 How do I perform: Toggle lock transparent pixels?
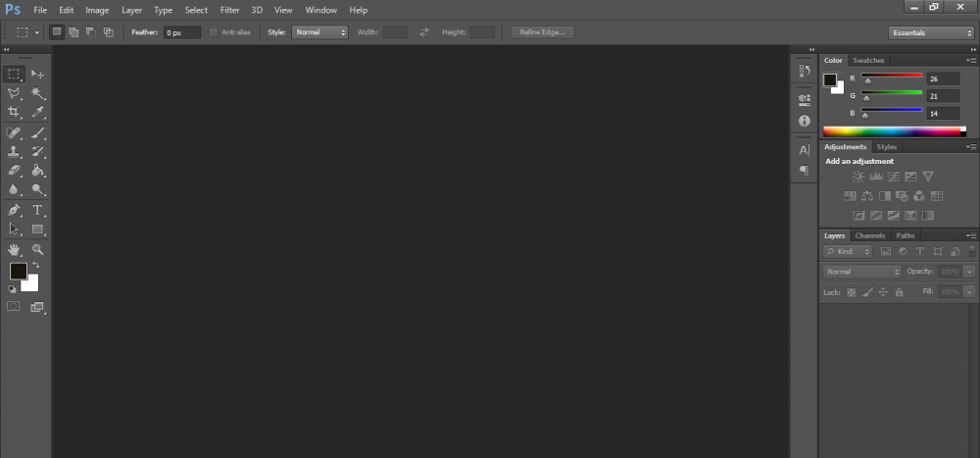click(x=852, y=292)
